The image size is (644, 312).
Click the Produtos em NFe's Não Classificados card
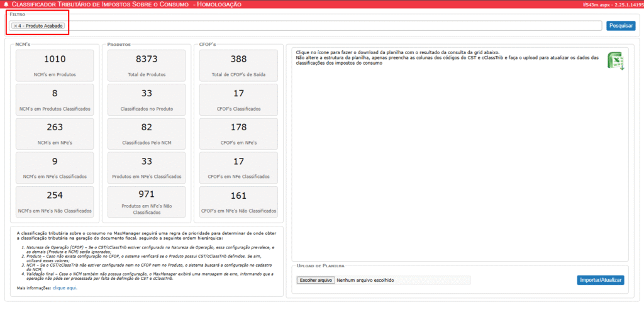pyautogui.click(x=147, y=202)
